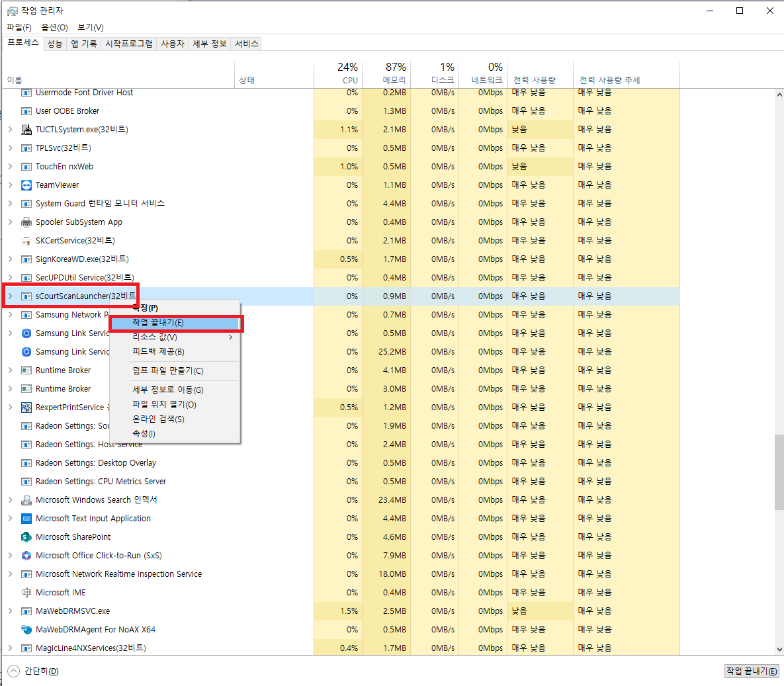This screenshot has height=686, width=784.
Task: Sort by the 전력 사용량 column header
Action: pos(540,74)
